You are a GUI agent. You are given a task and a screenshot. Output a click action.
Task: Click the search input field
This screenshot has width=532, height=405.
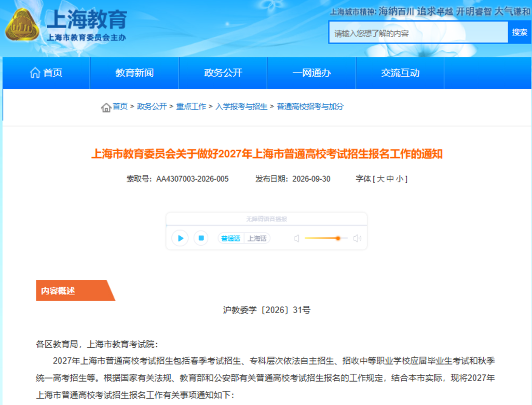(x=418, y=33)
